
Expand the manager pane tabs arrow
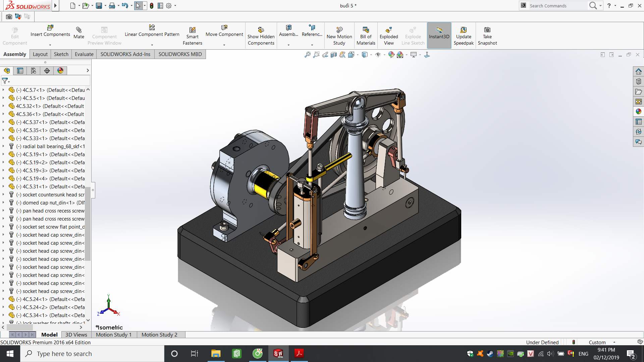[88, 70]
